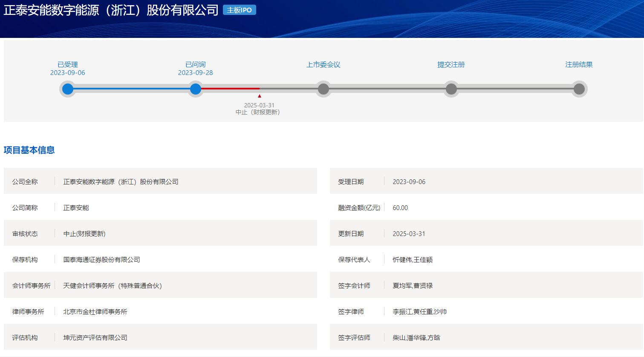Click the 签字律师 field label
644x357 pixels.
point(351,312)
